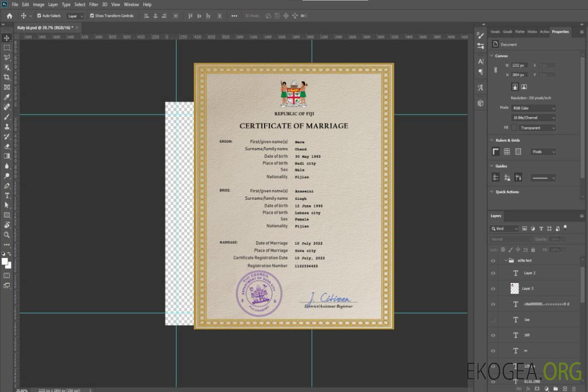
Task: Toggle the Auto-Select checkbox
Action: tap(39, 16)
